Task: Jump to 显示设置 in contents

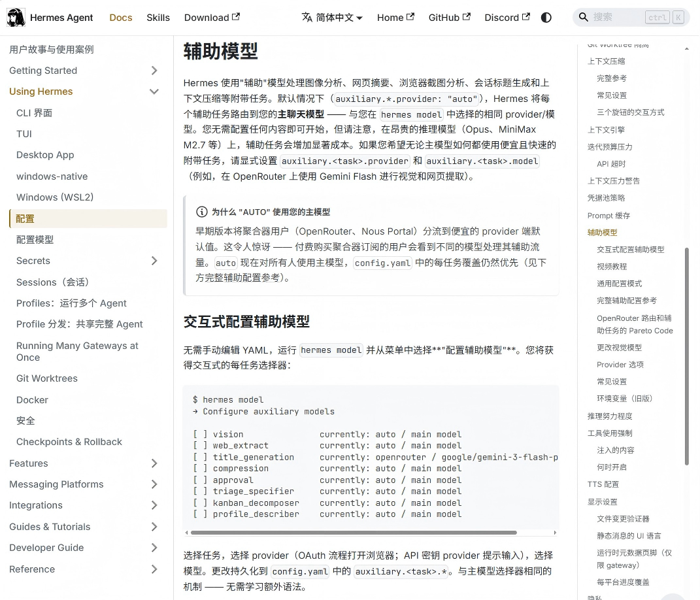Action: [x=602, y=502]
